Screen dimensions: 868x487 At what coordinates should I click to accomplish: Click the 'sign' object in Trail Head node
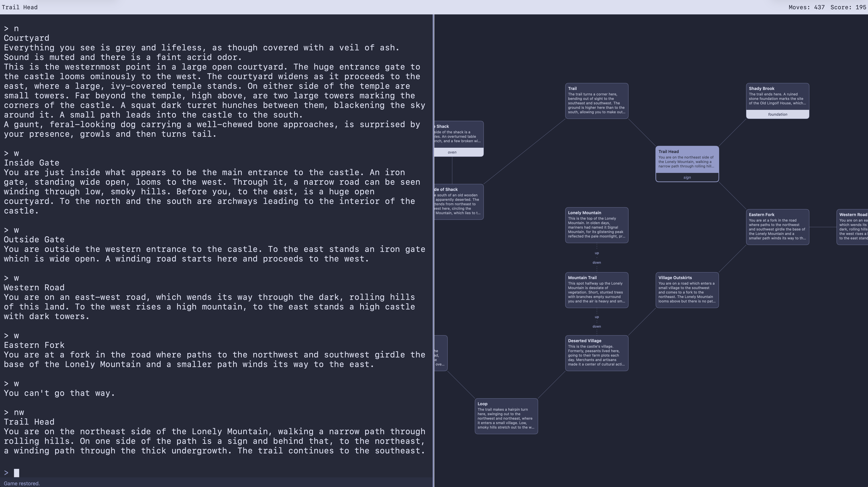(x=687, y=177)
